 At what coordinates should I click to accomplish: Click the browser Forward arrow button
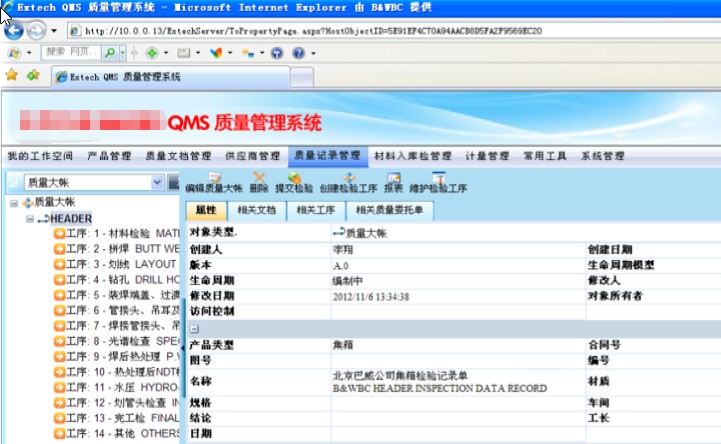(x=36, y=31)
